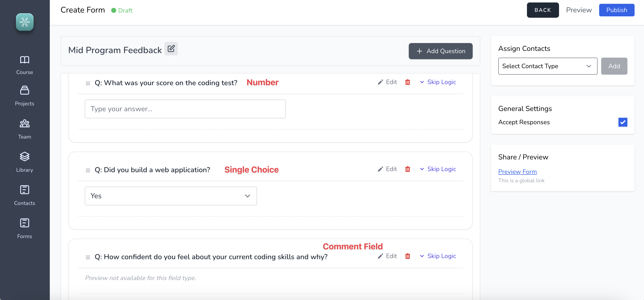The height and width of the screenshot is (300, 644).
Task: Click the Share / Preview heading
Action: [523, 157]
